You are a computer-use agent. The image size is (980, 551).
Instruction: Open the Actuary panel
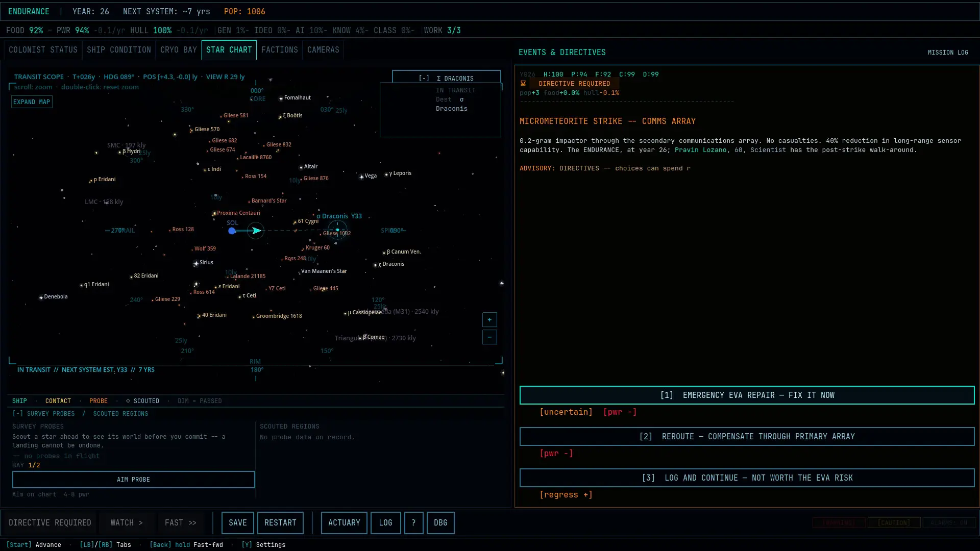coord(344,523)
